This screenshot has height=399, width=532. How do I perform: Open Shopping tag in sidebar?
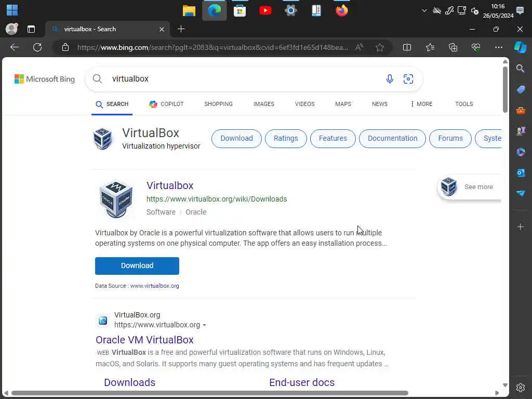pyautogui.click(x=521, y=89)
